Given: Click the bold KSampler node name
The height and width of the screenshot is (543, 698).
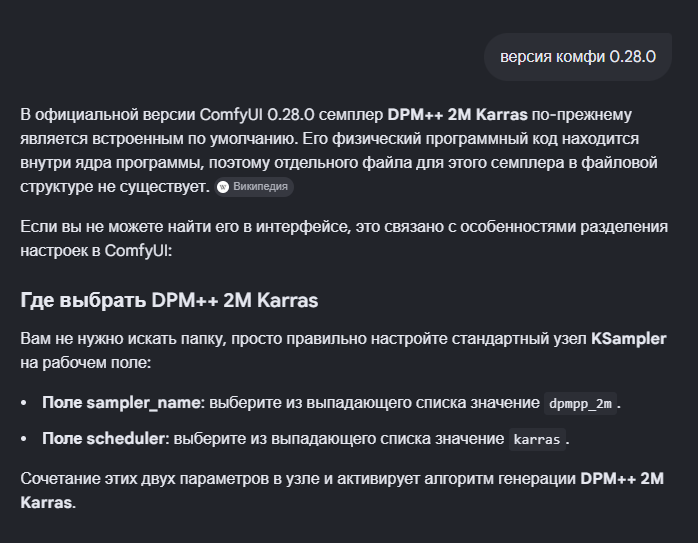Looking at the screenshot, I should pyautogui.click(x=629, y=339).
